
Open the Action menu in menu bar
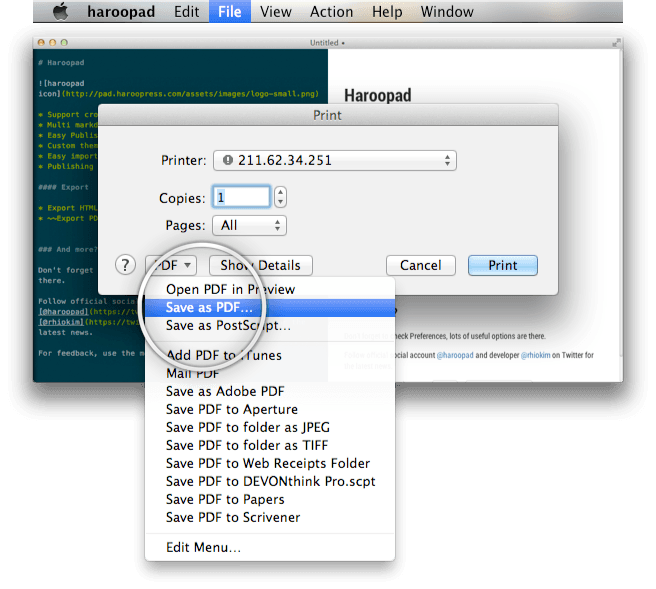coord(331,12)
